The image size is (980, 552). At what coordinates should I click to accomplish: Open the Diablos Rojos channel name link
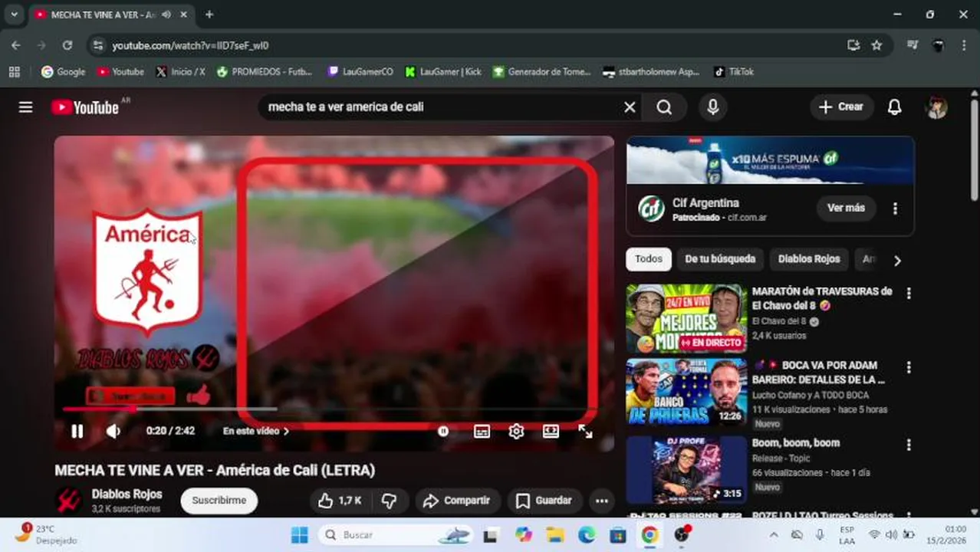[x=127, y=495]
